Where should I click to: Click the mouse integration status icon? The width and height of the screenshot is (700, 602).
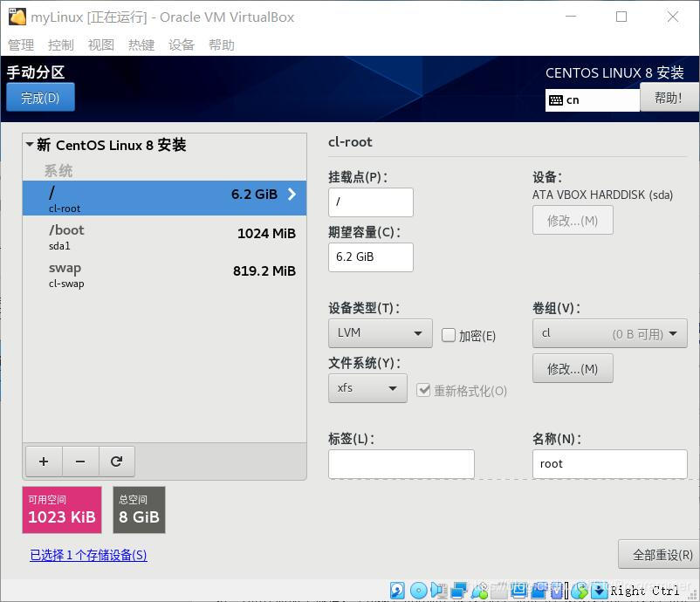point(580,591)
